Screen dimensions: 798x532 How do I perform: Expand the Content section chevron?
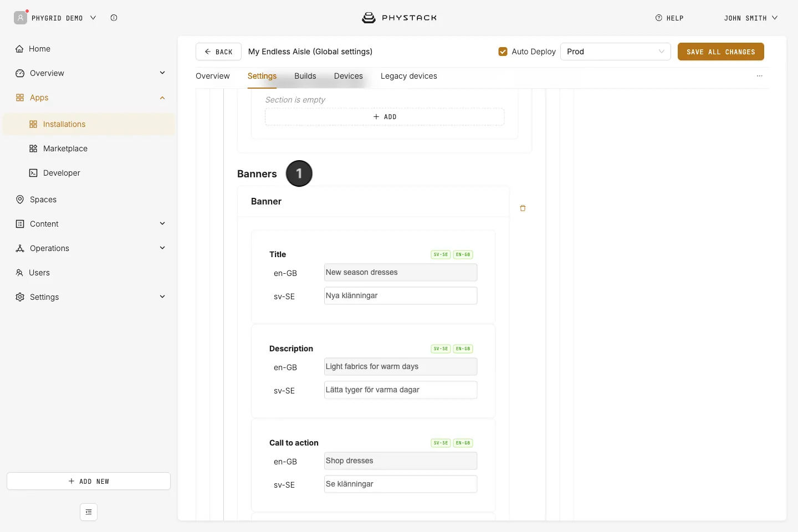click(162, 224)
